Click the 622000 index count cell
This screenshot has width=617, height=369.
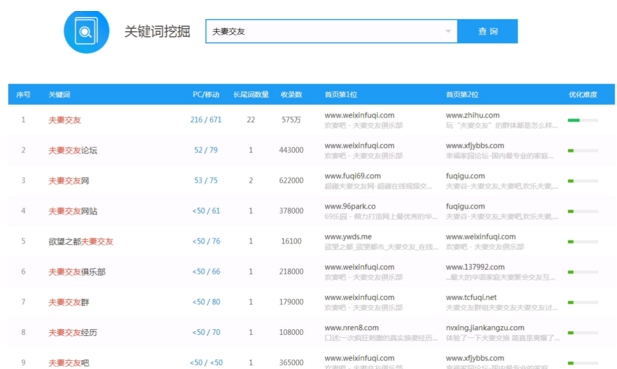click(291, 180)
